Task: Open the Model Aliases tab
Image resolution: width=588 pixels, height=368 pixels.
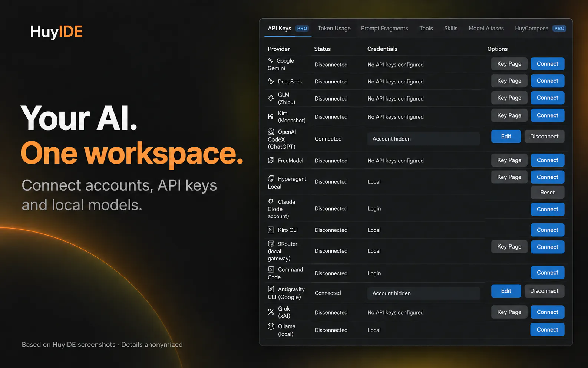Action: pyautogui.click(x=486, y=28)
